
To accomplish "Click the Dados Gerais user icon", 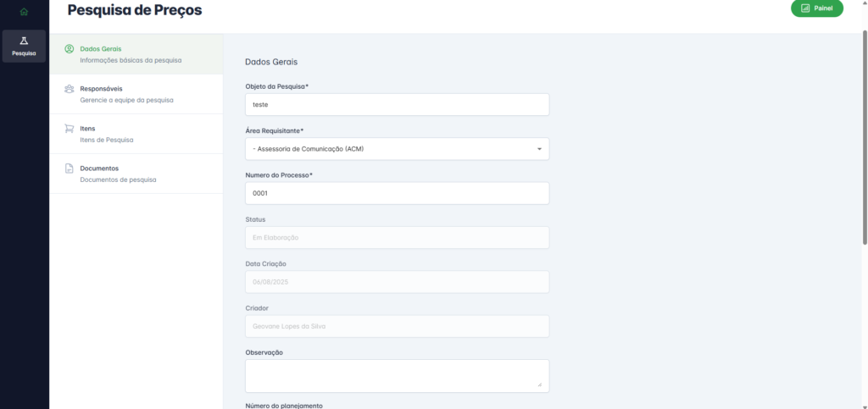I will click(x=70, y=49).
